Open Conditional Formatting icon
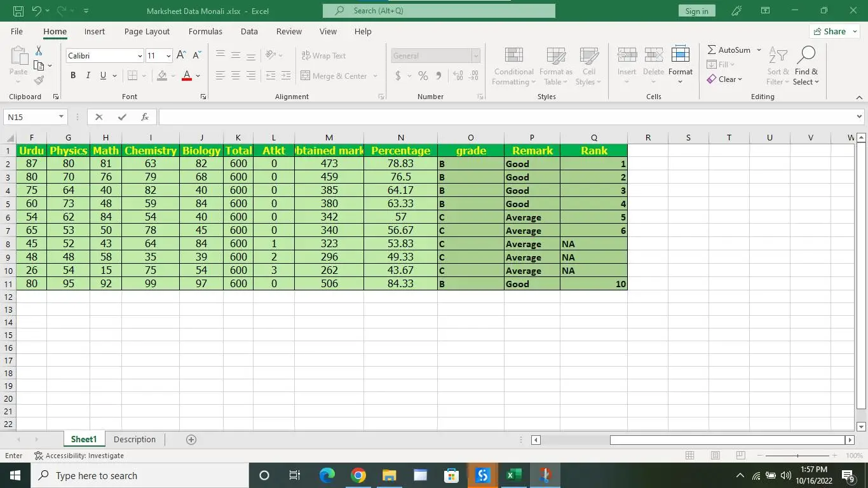 [x=513, y=56]
